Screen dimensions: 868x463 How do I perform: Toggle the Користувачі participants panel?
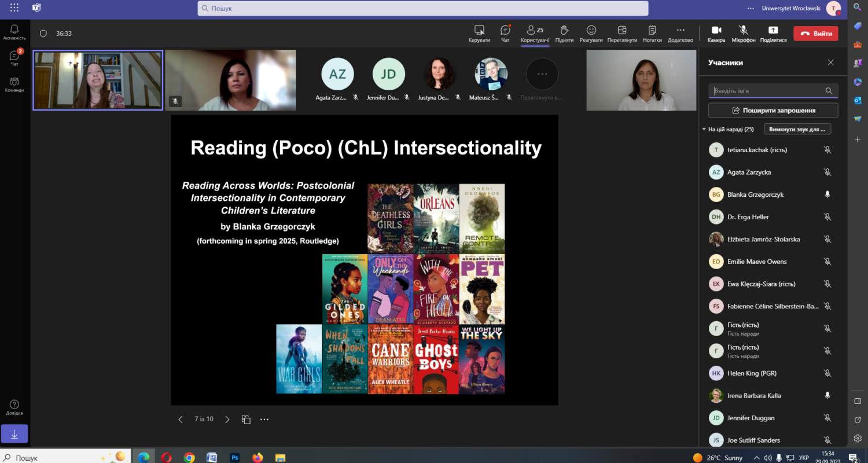(x=535, y=34)
